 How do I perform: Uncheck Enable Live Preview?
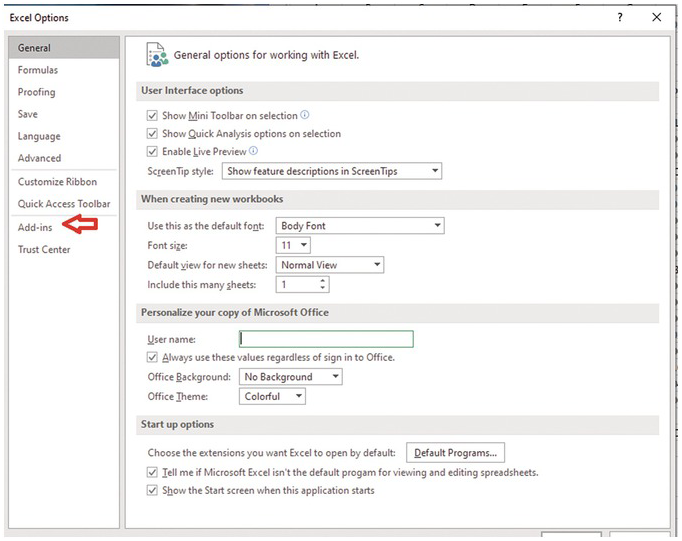(x=152, y=151)
